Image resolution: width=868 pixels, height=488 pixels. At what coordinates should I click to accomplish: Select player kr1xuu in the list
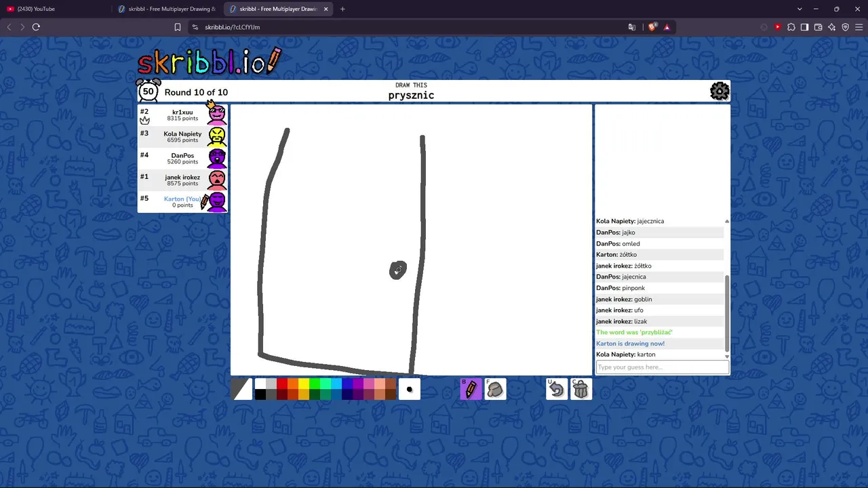(182, 115)
